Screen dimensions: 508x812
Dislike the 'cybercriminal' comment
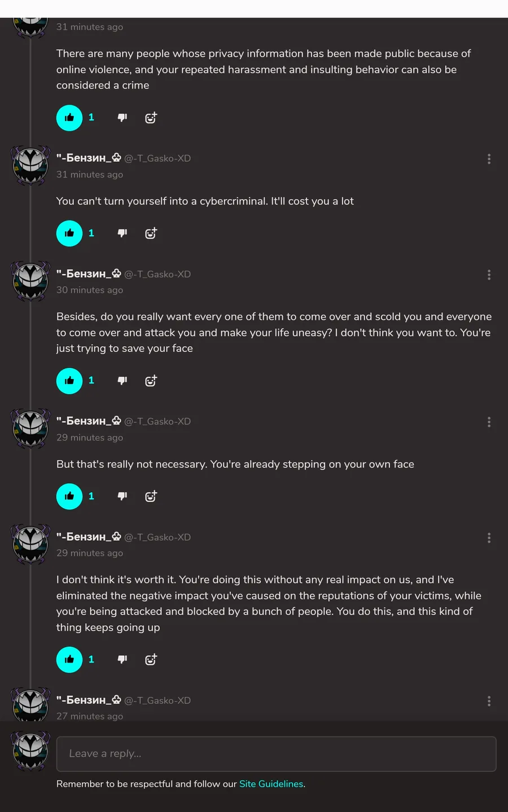click(122, 233)
